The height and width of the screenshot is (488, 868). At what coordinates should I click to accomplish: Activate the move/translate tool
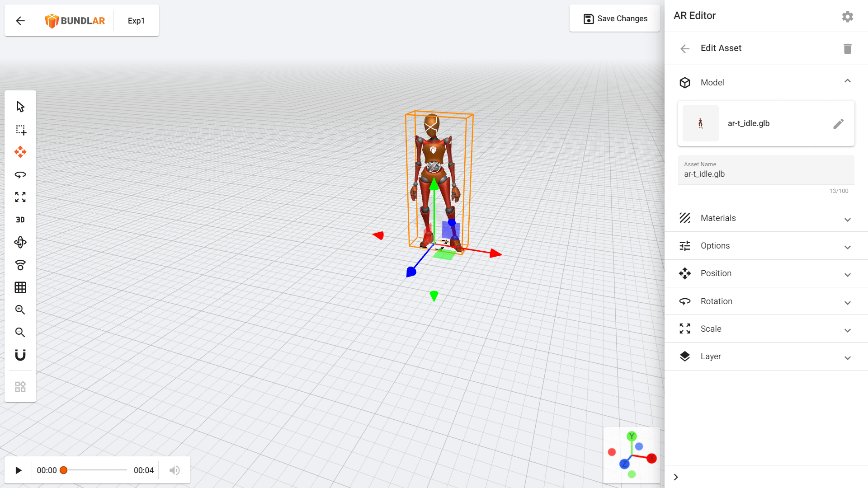pos(20,152)
